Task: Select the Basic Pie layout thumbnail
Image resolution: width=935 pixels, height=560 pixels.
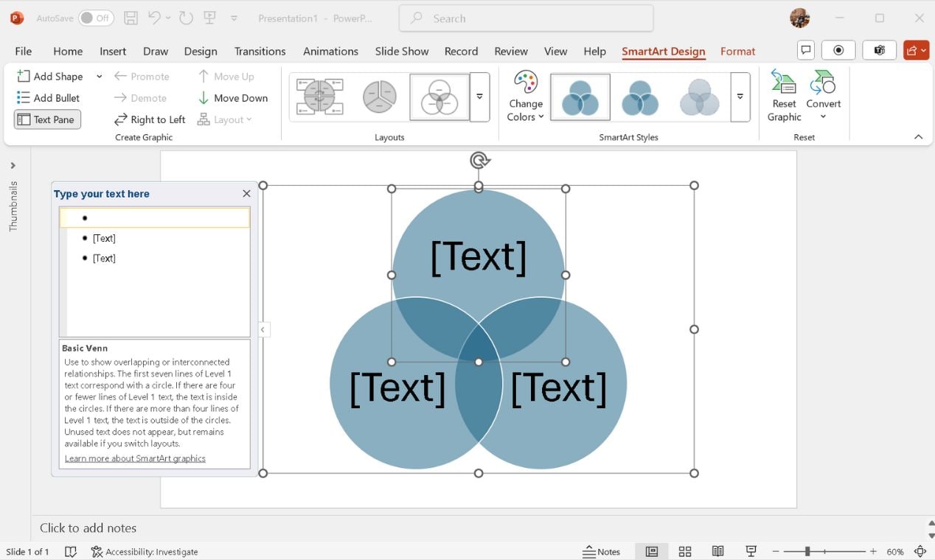Action: pos(379,97)
